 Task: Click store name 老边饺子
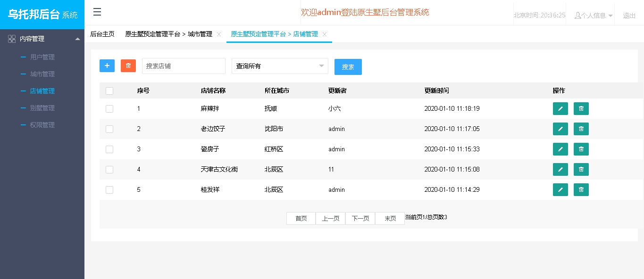coord(213,129)
